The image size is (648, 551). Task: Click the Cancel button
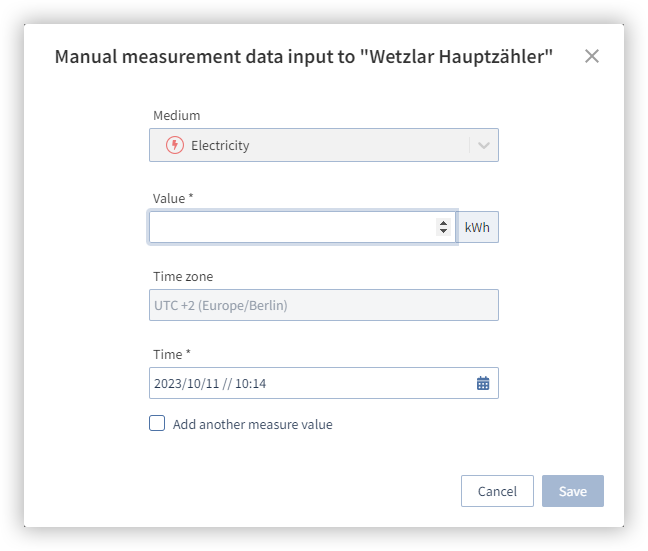point(497,491)
